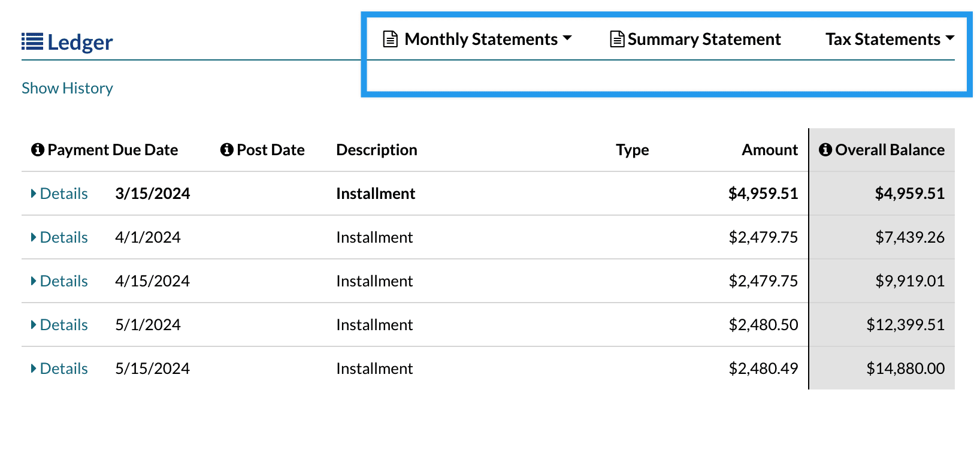The width and height of the screenshot is (980, 453).
Task: Expand Details for 3/15/2024 installment
Action: (59, 194)
